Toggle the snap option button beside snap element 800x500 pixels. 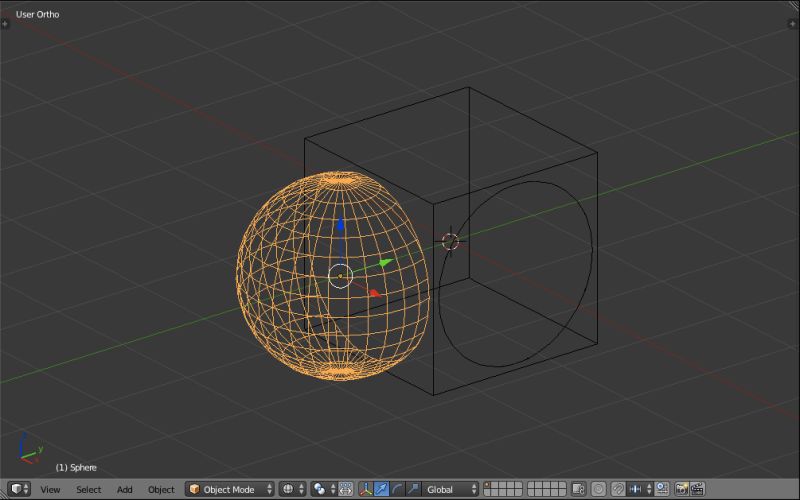coord(662,489)
